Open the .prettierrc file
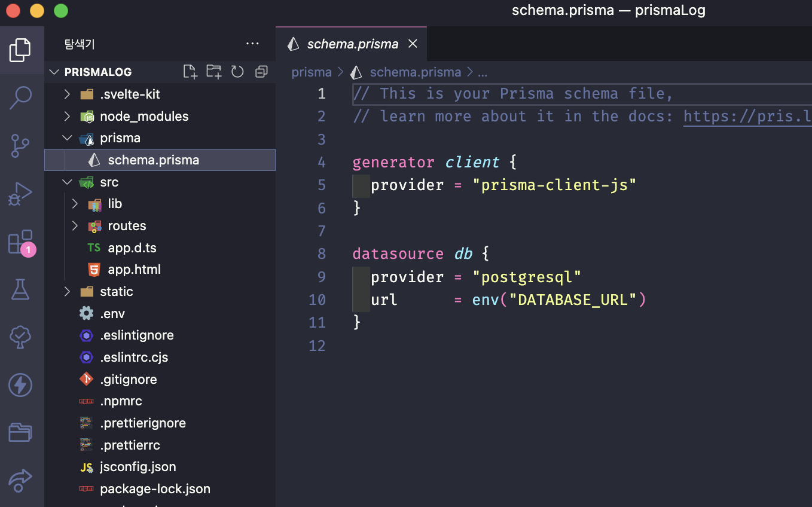The width and height of the screenshot is (812, 507). pos(160,445)
